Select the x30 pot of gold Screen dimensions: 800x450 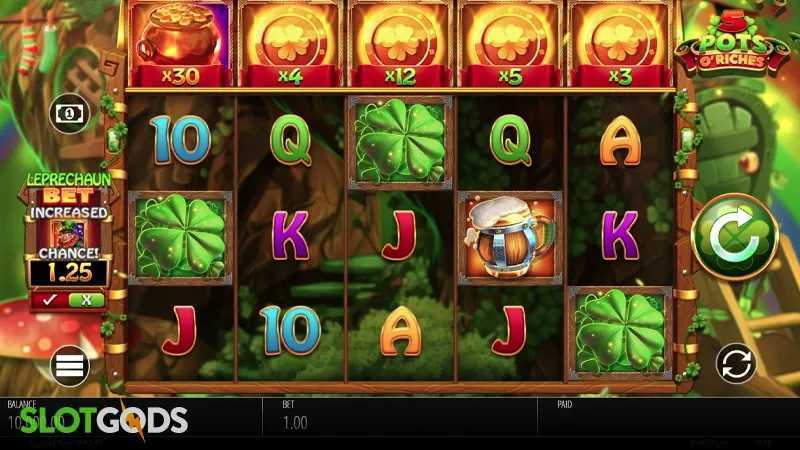pyautogui.click(x=180, y=44)
